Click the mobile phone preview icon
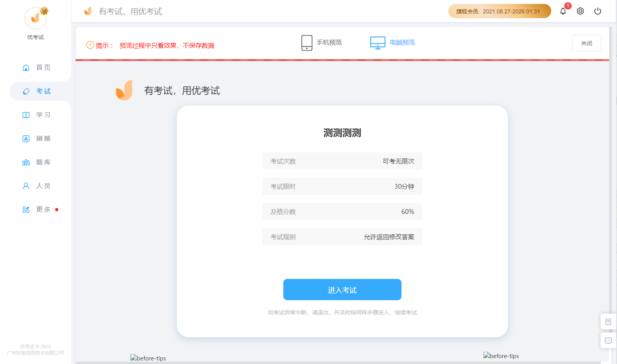This screenshot has width=617, height=364. [x=307, y=43]
